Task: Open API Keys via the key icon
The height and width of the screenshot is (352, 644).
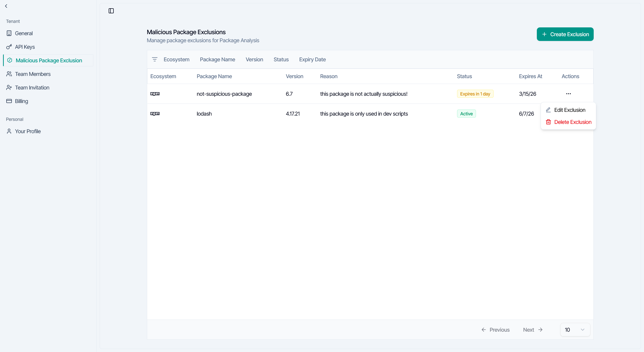Action: (9, 47)
